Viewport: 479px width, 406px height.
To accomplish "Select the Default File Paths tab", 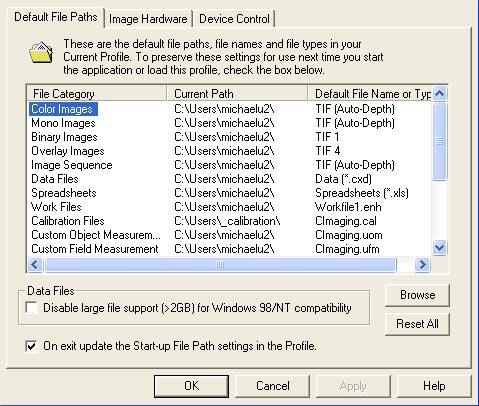I will point(56,17).
